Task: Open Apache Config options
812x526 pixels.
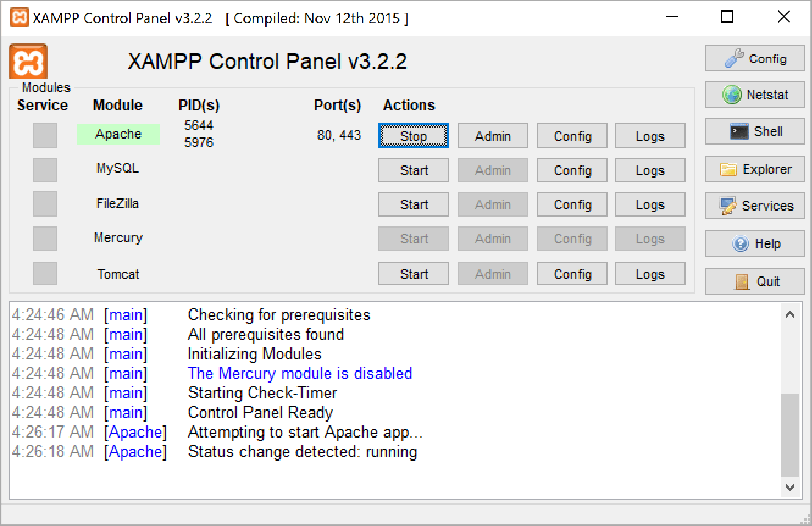Action: [x=572, y=136]
